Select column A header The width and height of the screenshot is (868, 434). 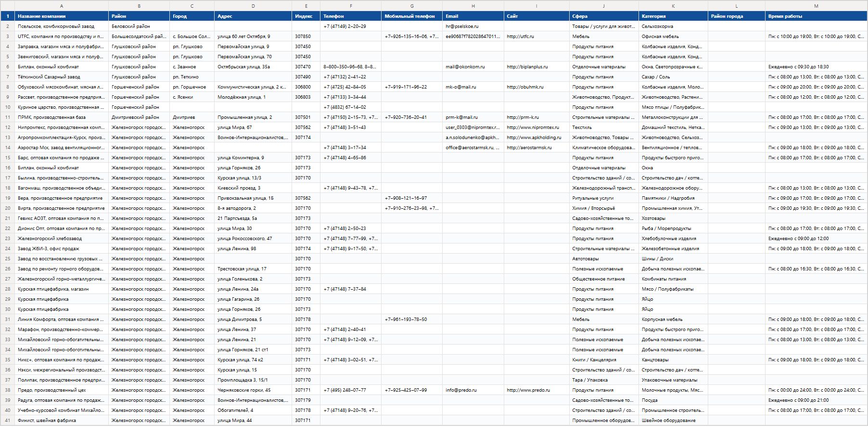click(62, 6)
